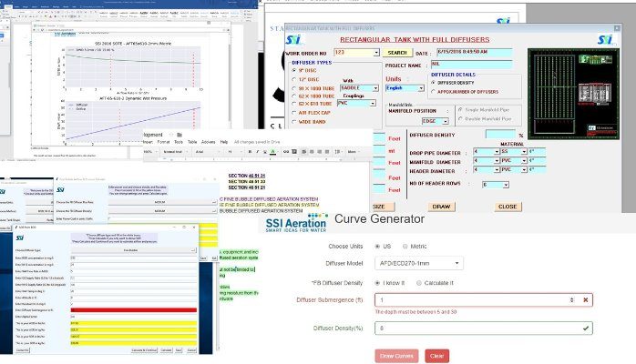Click the SSI logo left of the Rectangular Tank title
This screenshot has height=364, width=636.
292,40
